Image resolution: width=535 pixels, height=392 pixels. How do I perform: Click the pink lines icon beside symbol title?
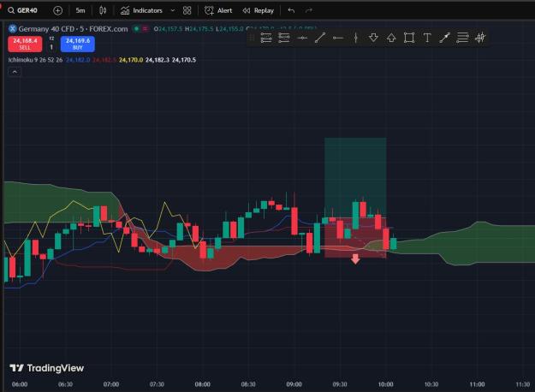click(146, 29)
